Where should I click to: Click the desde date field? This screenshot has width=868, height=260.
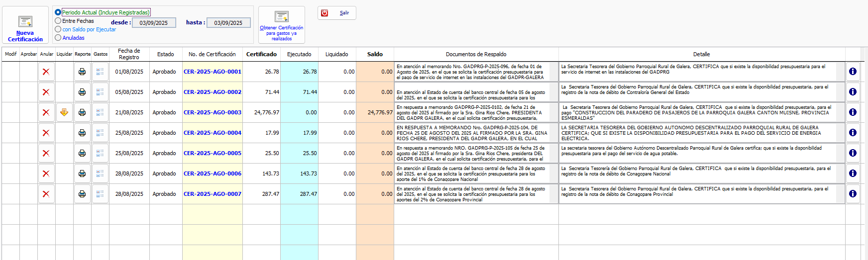[154, 23]
